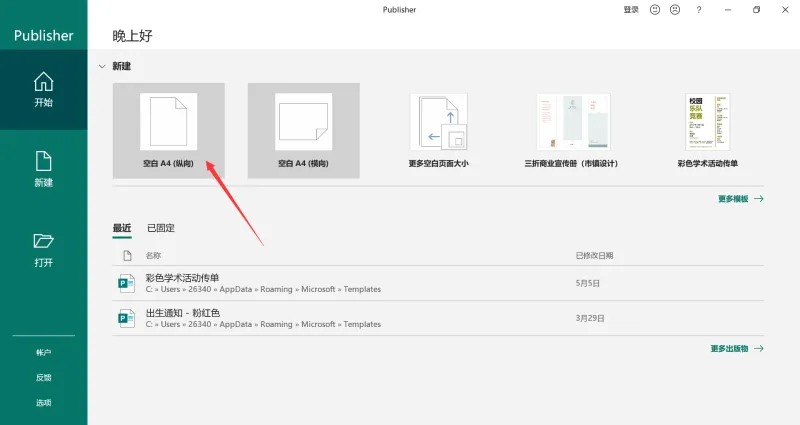The height and width of the screenshot is (425, 800).
Task: Click document icon in file list header
Action: (128, 256)
